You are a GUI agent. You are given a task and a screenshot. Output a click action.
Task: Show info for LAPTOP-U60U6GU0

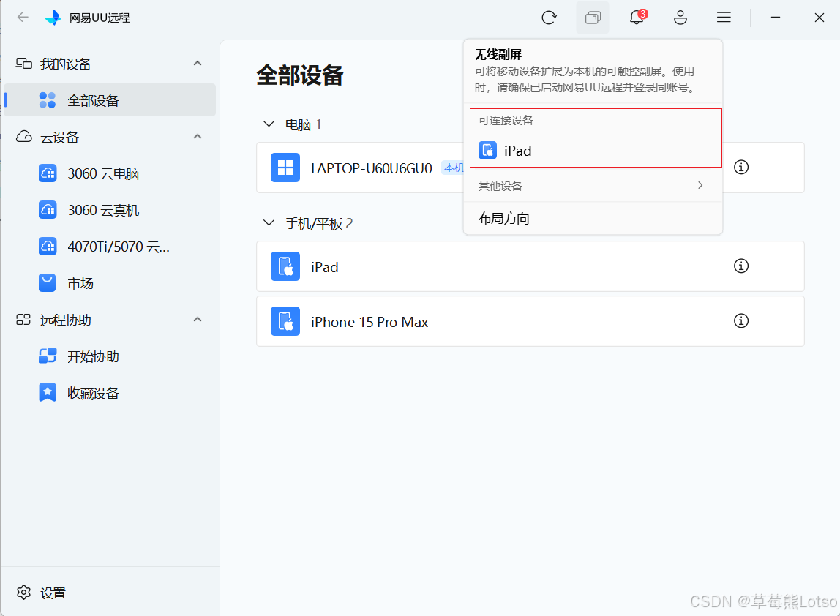pos(741,167)
